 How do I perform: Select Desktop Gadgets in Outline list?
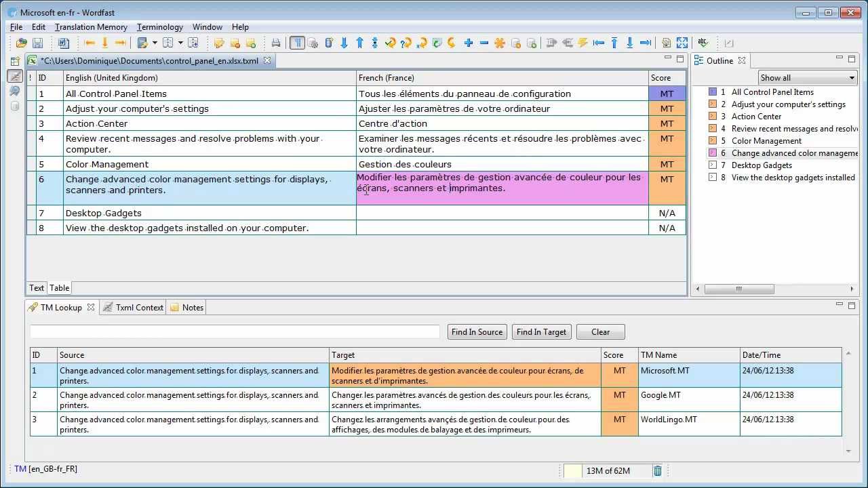coord(762,165)
